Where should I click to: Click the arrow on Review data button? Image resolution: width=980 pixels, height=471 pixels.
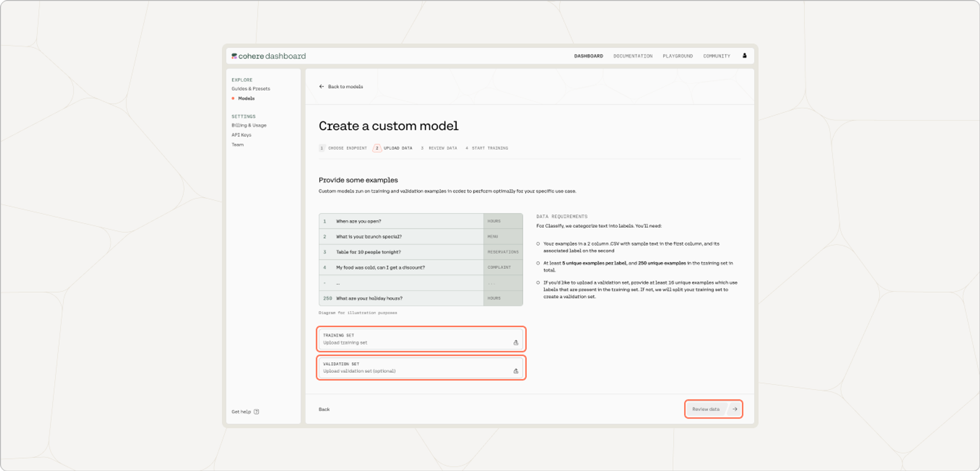735,409
